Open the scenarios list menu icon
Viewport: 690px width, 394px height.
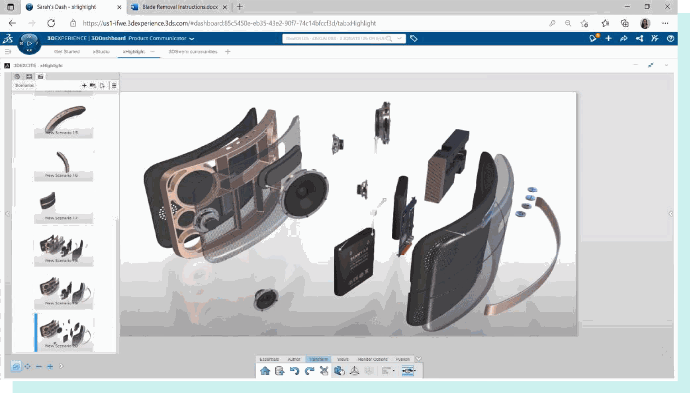[114, 85]
